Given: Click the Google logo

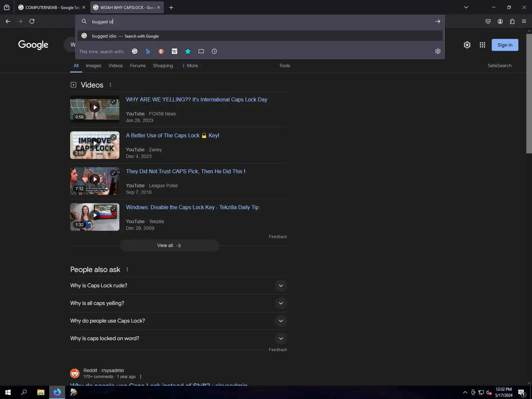Looking at the screenshot, I should [33, 45].
